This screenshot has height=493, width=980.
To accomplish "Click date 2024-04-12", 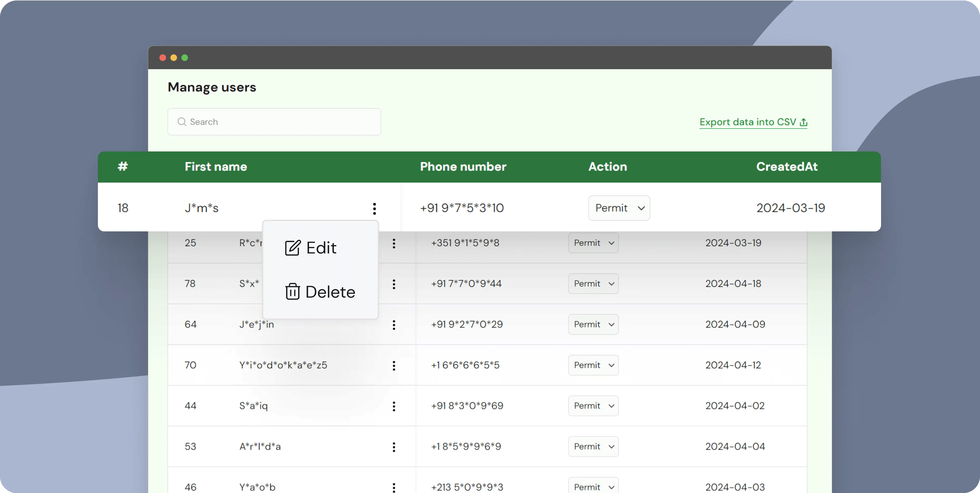I will (x=733, y=365).
